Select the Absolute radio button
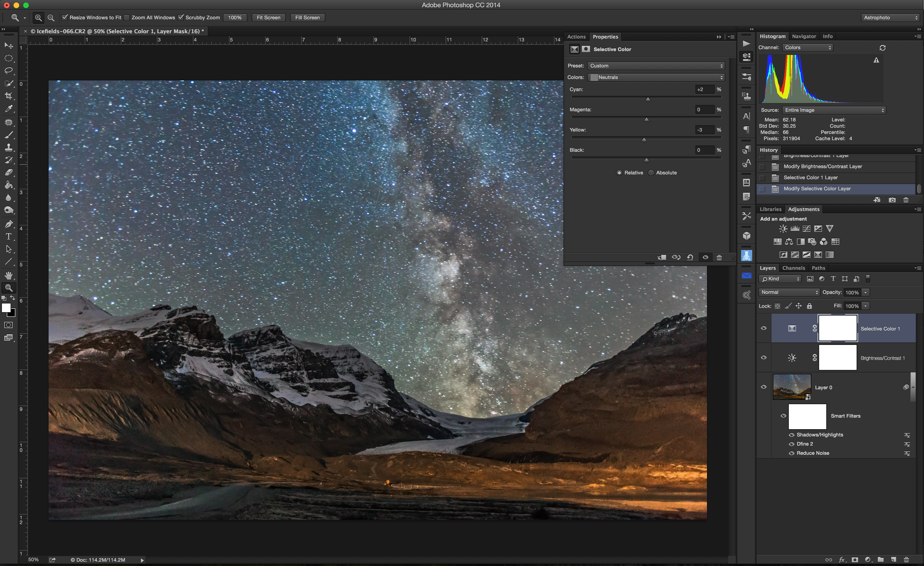Viewport: 924px width, 566px height. [651, 173]
